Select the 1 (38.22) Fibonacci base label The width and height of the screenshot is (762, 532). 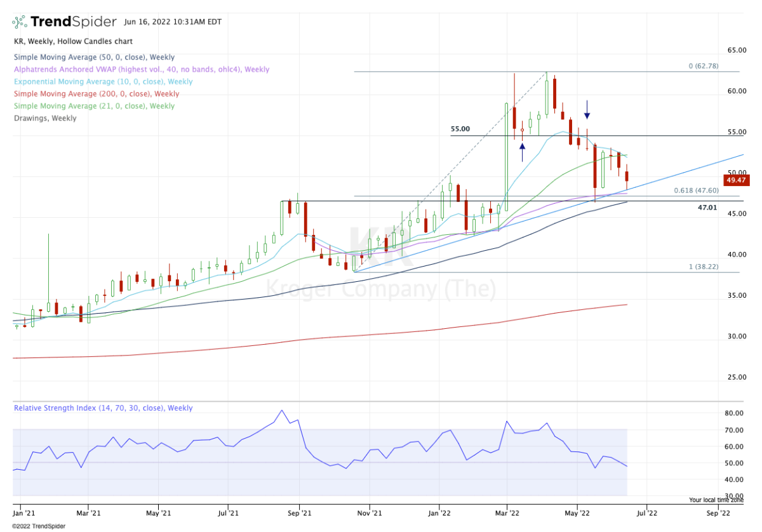pos(704,267)
